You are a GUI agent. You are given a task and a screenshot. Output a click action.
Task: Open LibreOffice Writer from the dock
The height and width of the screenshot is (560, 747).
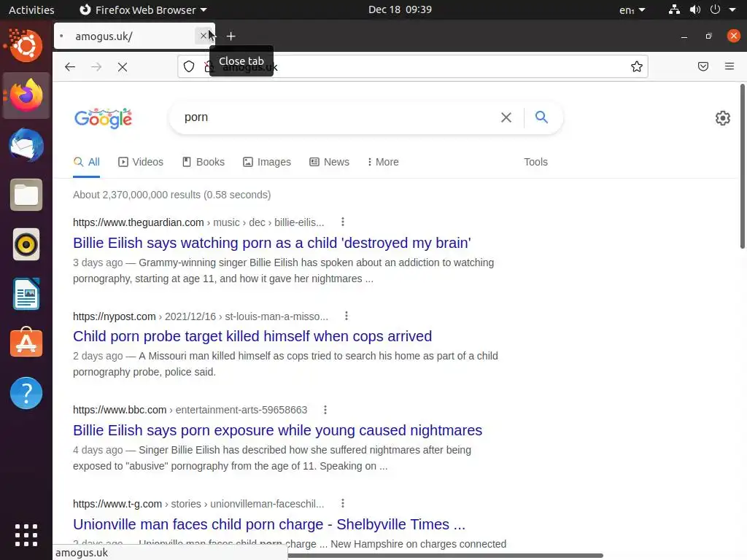[26, 295]
